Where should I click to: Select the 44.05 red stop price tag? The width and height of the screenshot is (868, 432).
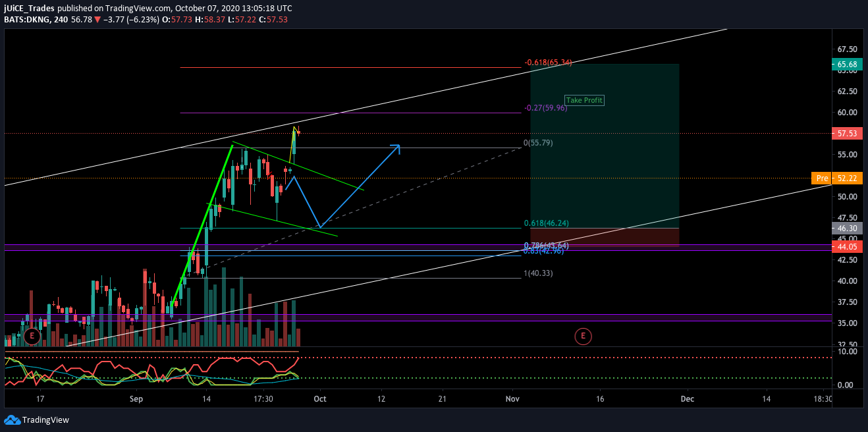(x=848, y=247)
